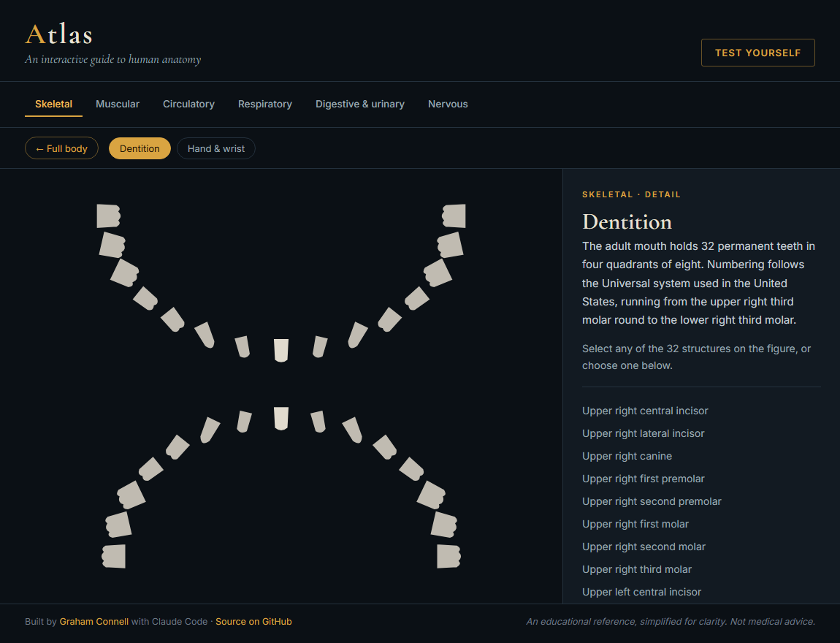
Task: Select the Digestive & urinary tab
Action: (359, 104)
